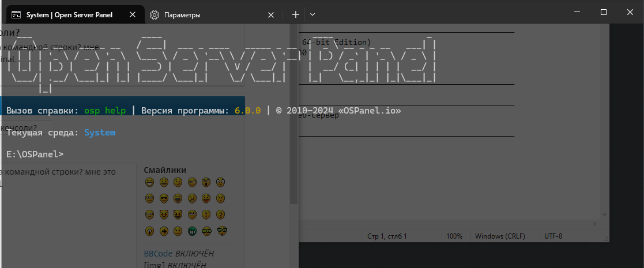
Task: Insert the big grin smiley in forum page
Action: point(150,182)
